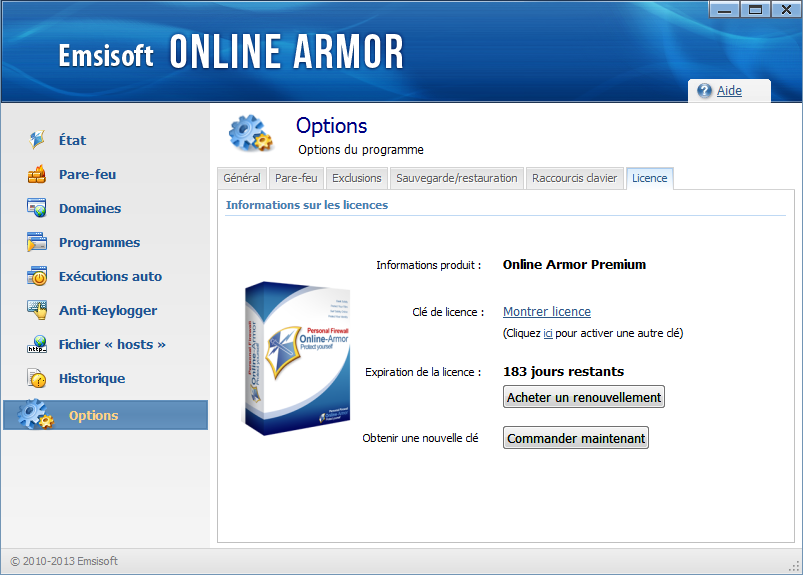This screenshot has height=575, width=803.
Task: Switch to the Général tab
Action: point(242,178)
